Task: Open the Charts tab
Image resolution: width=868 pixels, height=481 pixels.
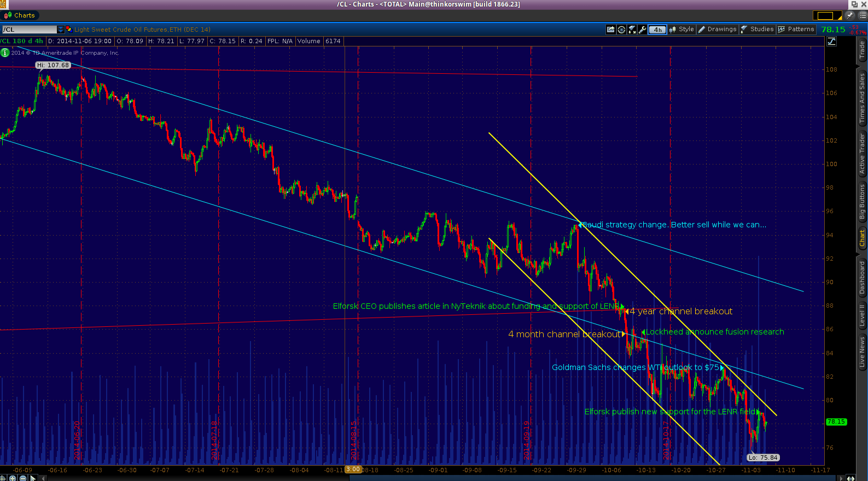Action: pos(20,15)
